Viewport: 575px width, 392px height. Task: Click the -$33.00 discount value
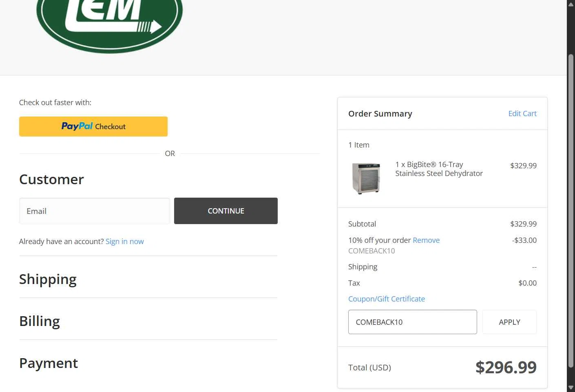click(524, 240)
